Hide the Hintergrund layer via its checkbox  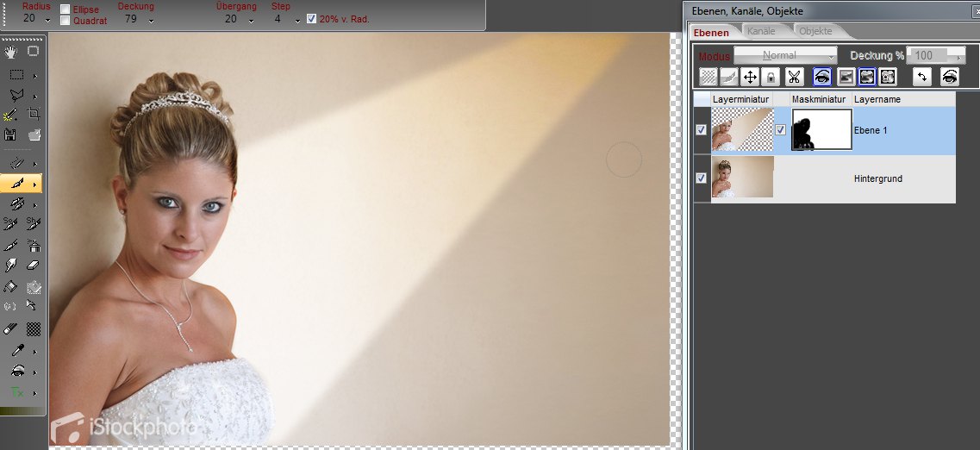(701, 178)
